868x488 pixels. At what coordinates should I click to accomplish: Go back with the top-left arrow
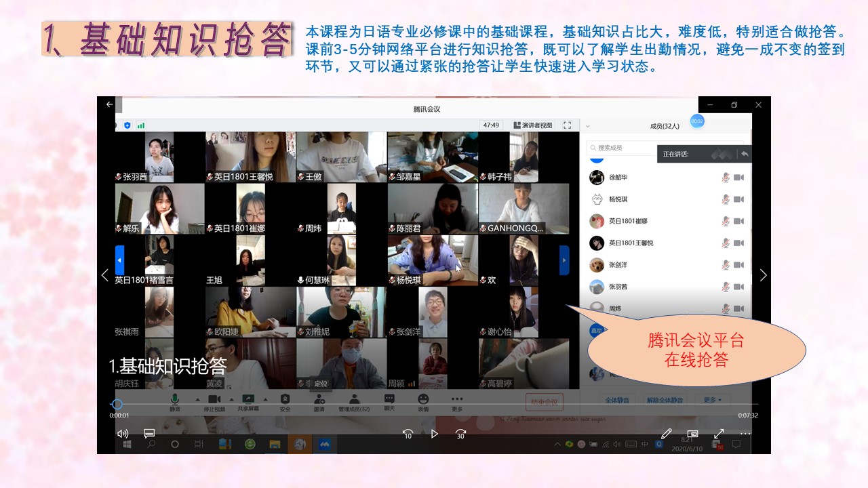[110, 104]
